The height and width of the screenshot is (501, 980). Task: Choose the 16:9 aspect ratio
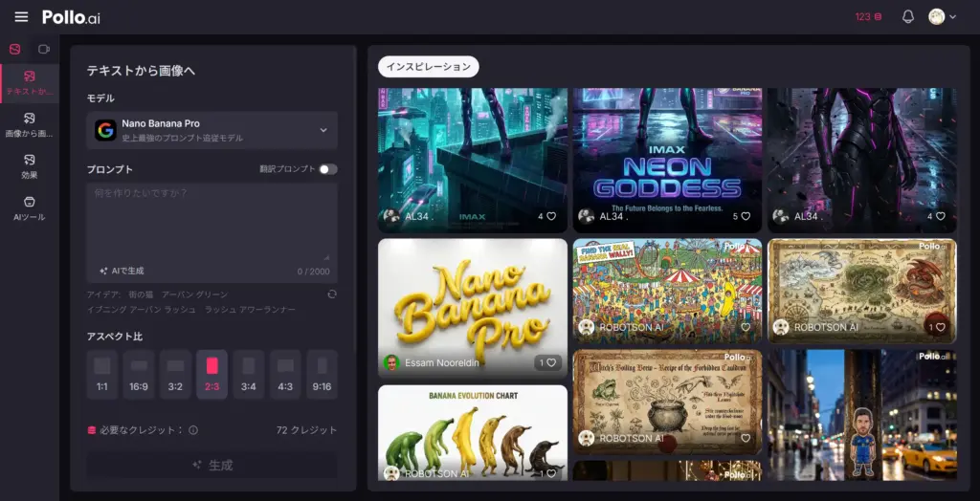(x=139, y=374)
